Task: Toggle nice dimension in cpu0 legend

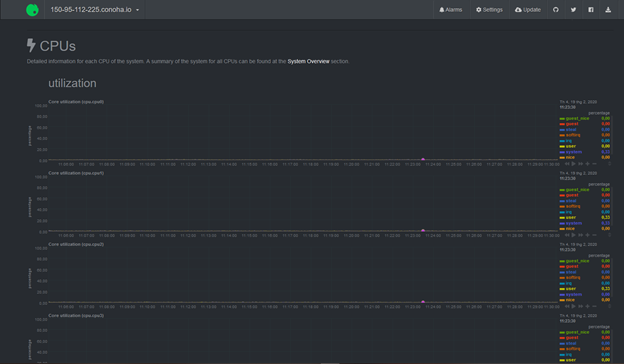Action: coord(567,157)
